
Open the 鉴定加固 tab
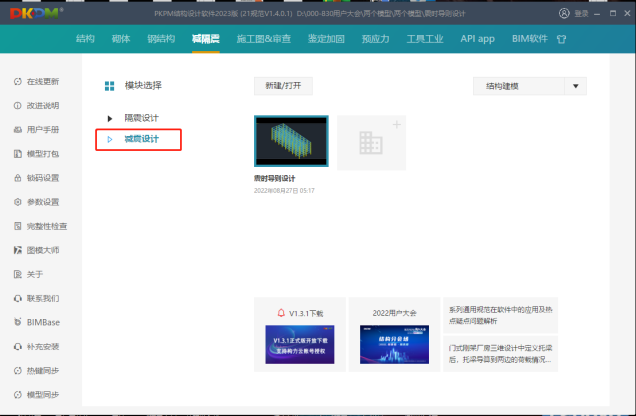tap(326, 39)
